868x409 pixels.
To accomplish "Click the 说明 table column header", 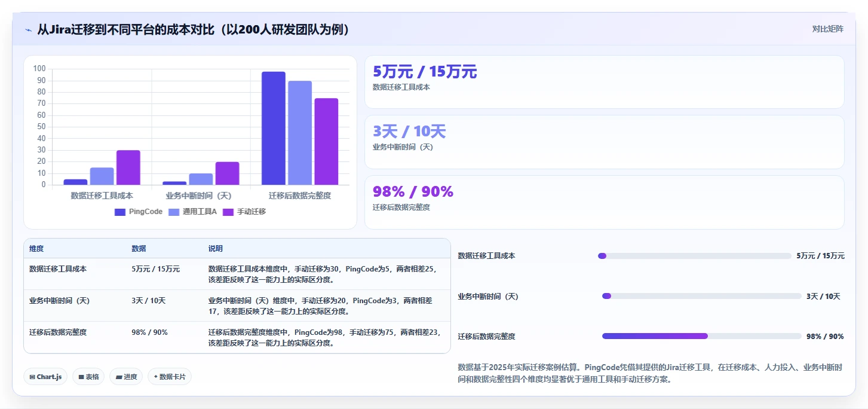I will 215,249.
